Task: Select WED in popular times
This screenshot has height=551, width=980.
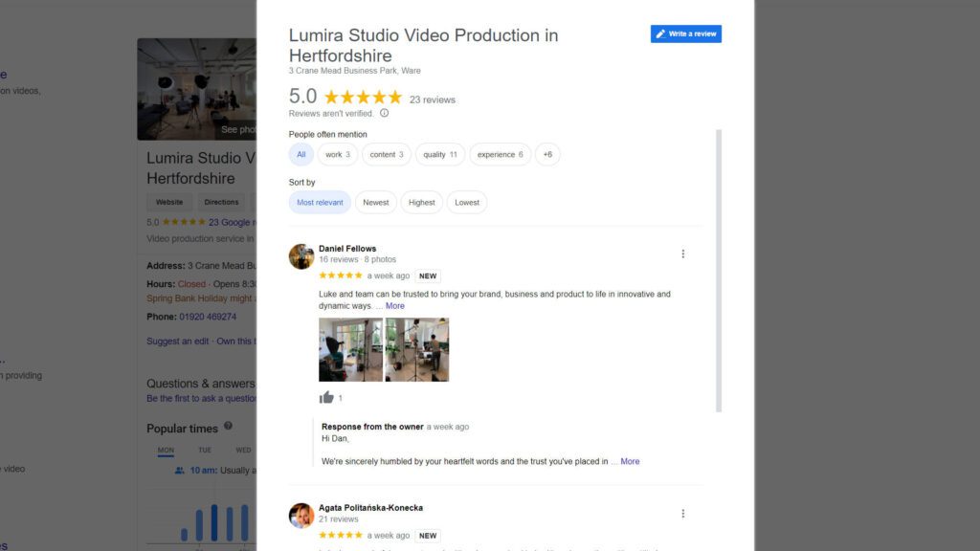Action: tap(243, 451)
